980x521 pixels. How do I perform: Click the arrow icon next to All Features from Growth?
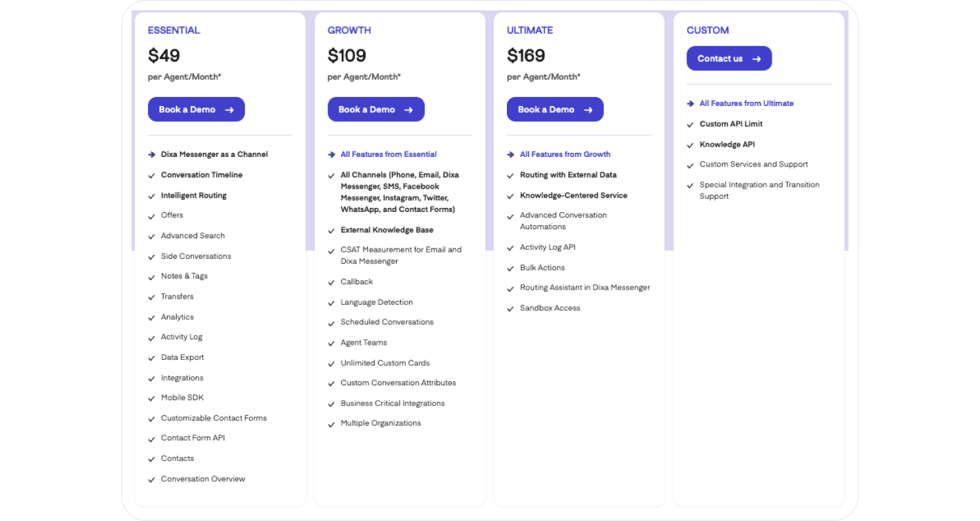[511, 155]
